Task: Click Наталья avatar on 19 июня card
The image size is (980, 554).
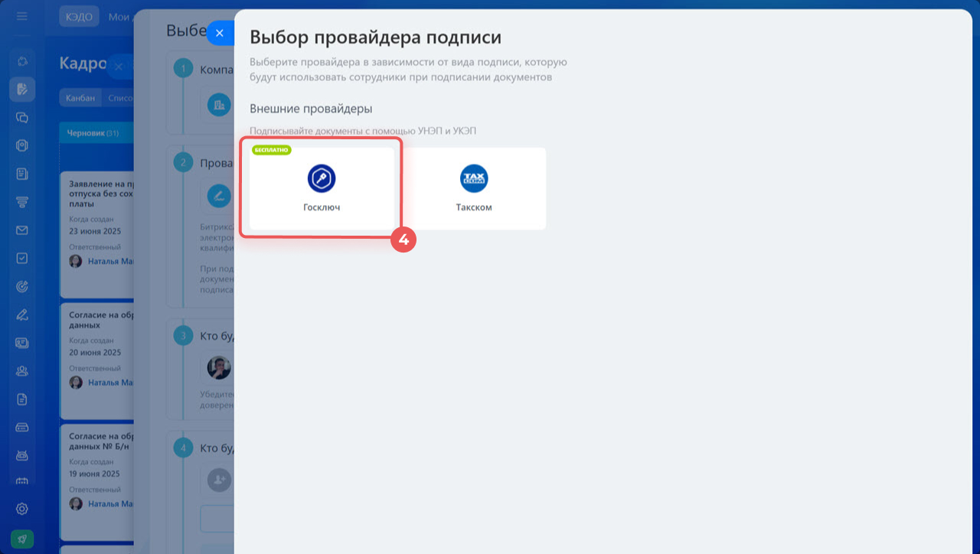Action: (76, 503)
